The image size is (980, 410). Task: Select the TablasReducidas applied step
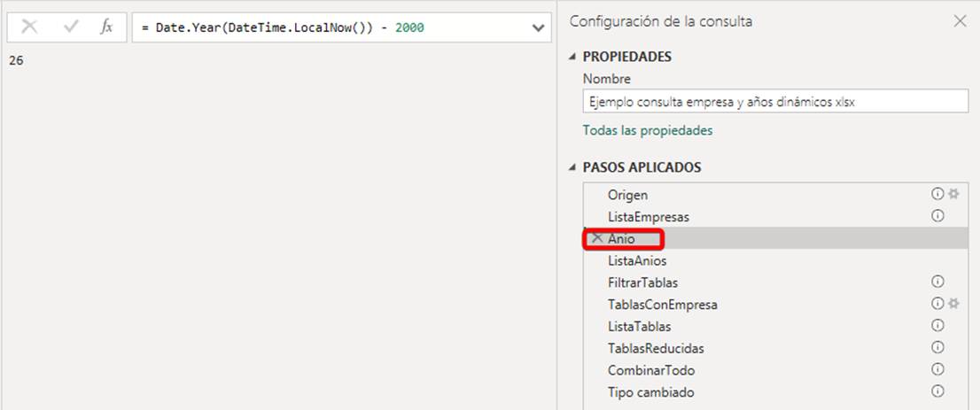click(x=656, y=348)
